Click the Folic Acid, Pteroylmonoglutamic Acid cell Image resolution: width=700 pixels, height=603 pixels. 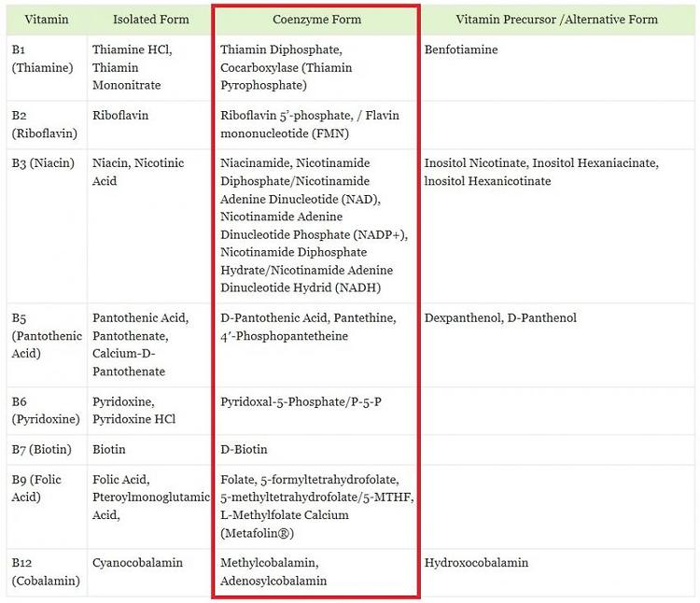[x=149, y=507]
